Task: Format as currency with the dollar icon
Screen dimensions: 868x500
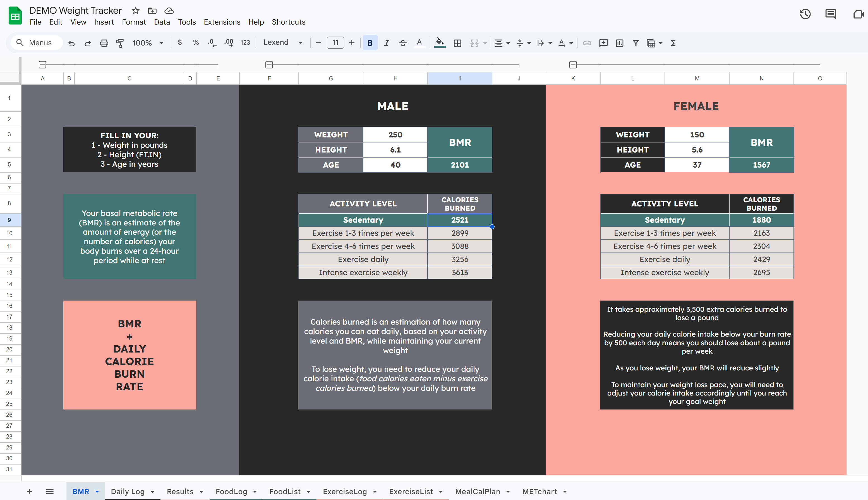Action: pos(180,42)
